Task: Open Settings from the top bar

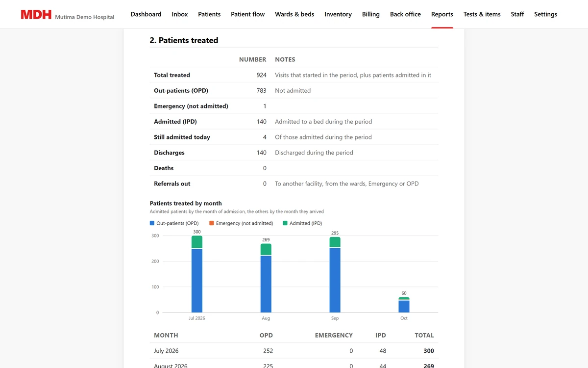Action: [x=545, y=14]
